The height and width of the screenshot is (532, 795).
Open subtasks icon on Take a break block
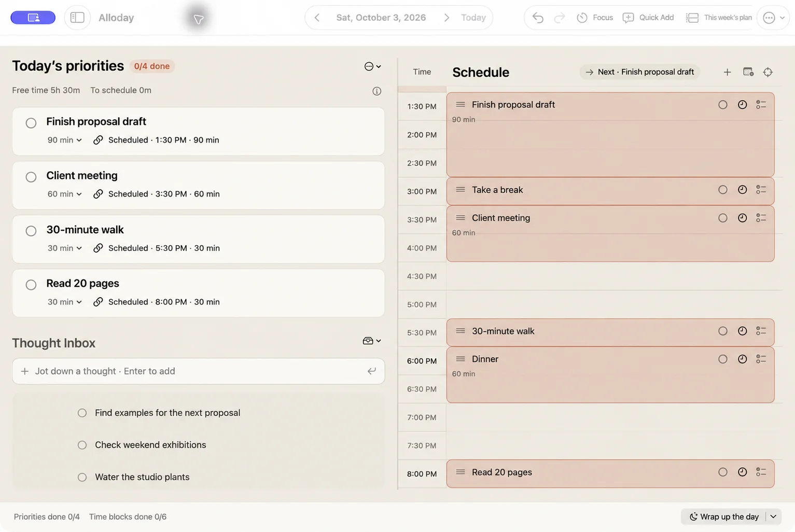point(761,190)
